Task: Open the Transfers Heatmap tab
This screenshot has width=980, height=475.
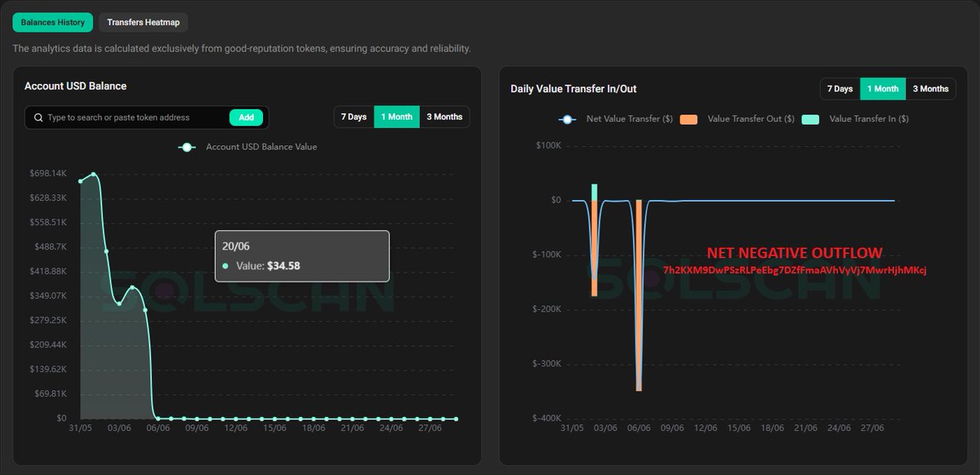Action: tap(143, 22)
